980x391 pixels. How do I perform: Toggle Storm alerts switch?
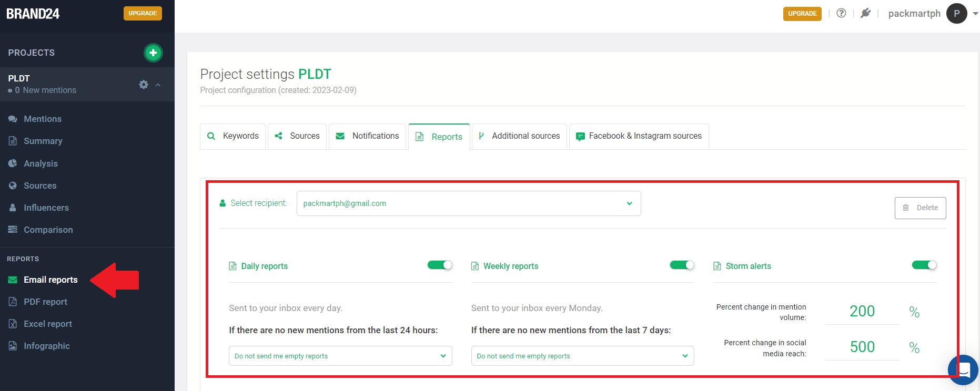point(924,265)
